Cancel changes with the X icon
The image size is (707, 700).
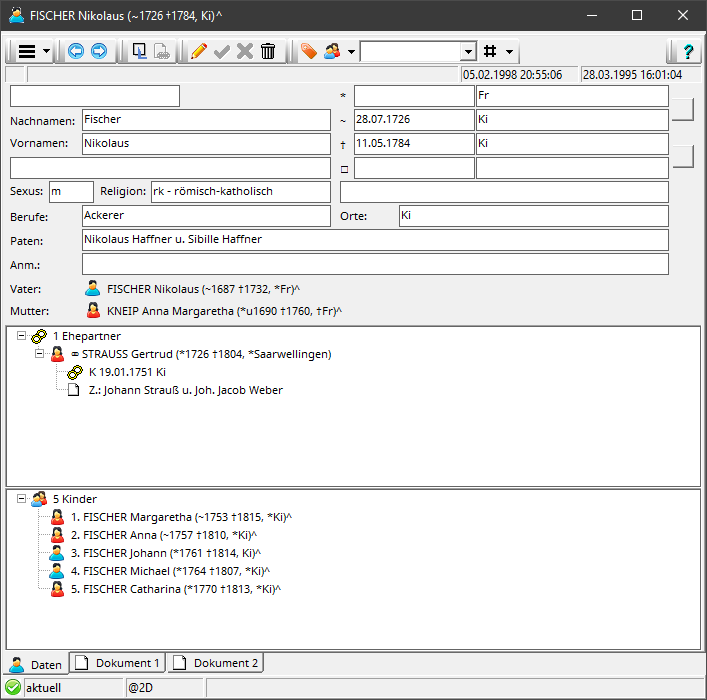click(x=245, y=51)
